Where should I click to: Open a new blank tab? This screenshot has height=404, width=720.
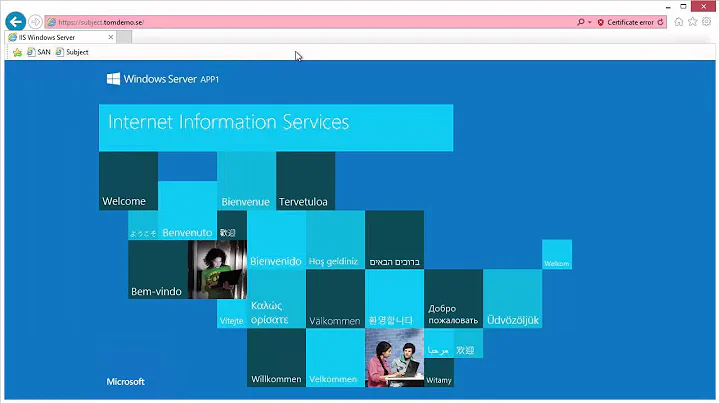pyautogui.click(x=124, y=37)
